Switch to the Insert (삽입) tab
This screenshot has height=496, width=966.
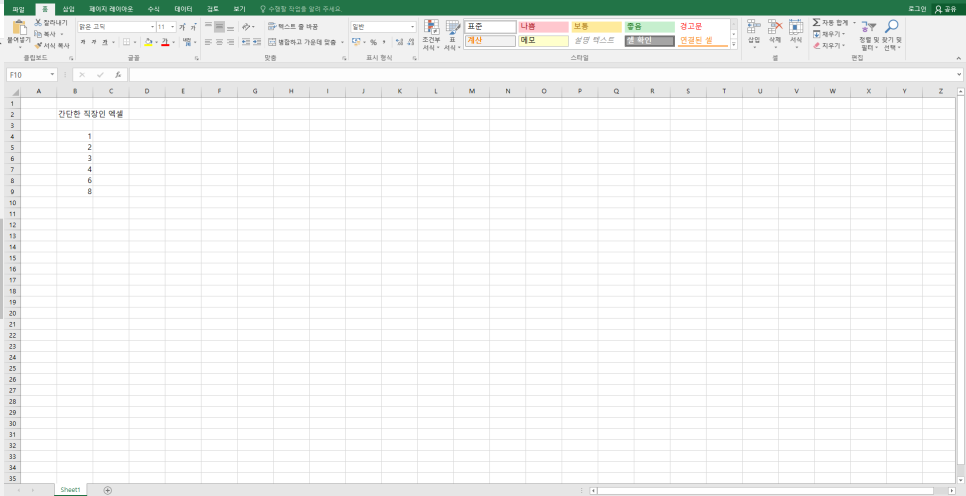click(x=68, y=9)
